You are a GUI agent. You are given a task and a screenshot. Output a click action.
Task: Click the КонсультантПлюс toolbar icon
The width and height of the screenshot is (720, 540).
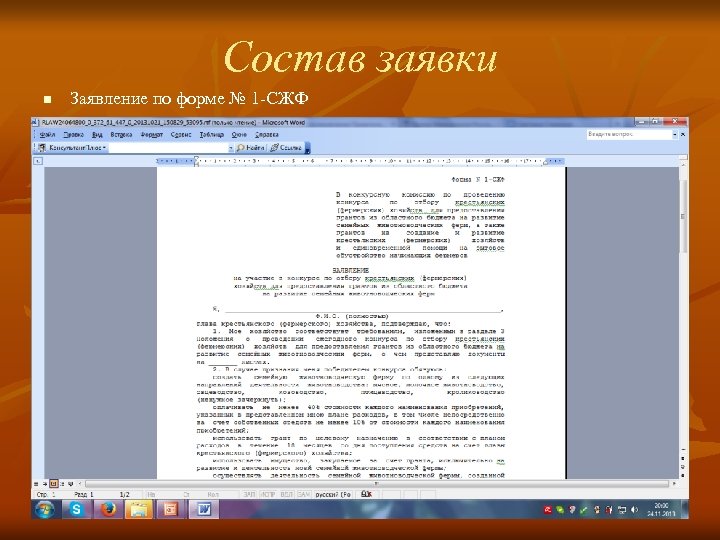tap(42, 148)
